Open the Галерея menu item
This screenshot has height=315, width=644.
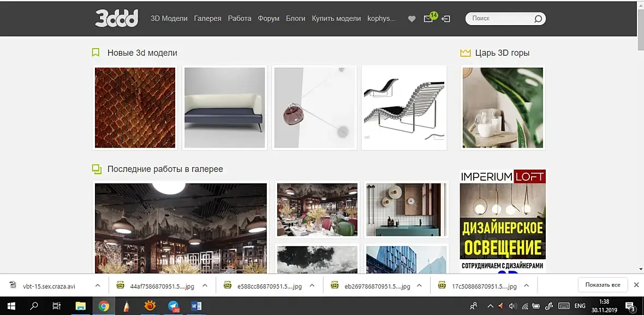[x=208, y=19]
